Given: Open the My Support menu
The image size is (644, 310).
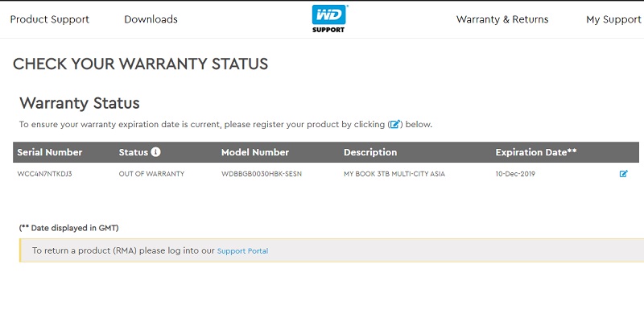Looking at the screenshot, I should pyautogui.click(x=613, y=19).
